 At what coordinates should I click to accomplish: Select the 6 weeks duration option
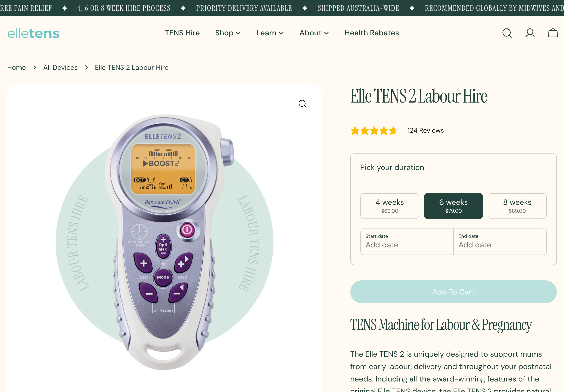pos(453,206)
